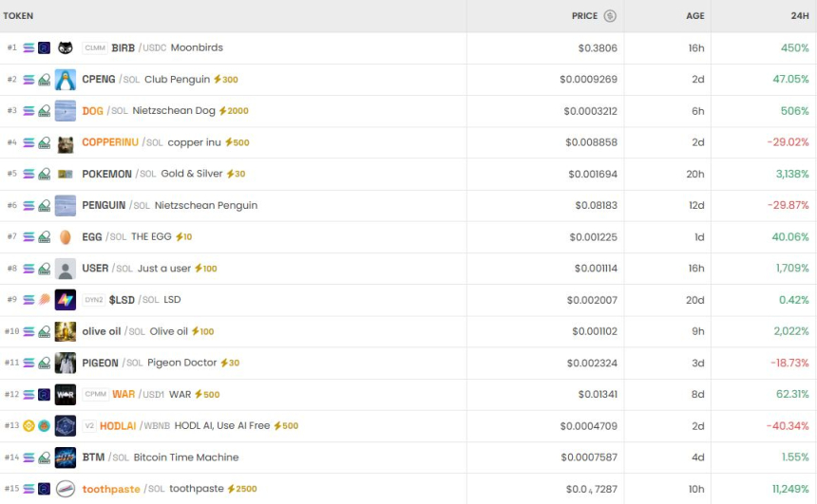Screen dimensions: 817x504
Task: Click the Olive oil token thumbnail
Action: (66, 331)
